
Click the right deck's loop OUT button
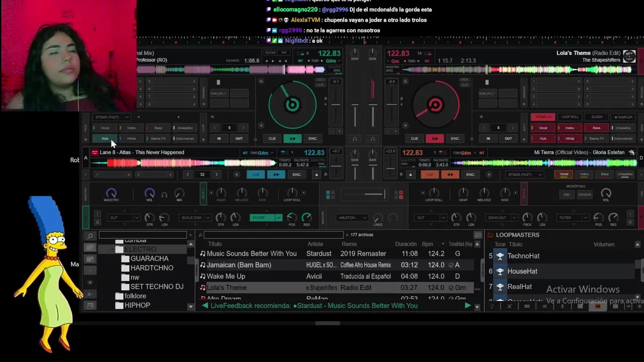point(508,139)
